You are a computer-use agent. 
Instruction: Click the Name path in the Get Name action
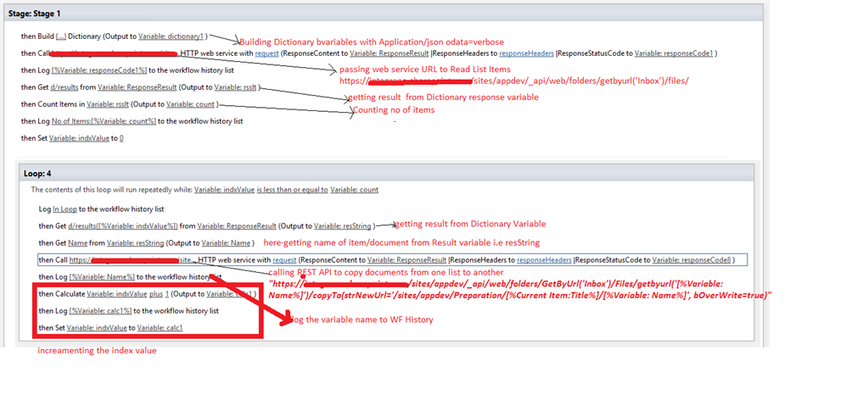77,243
